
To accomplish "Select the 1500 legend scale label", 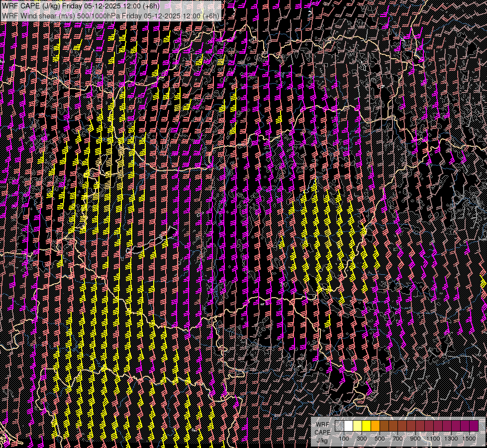I will click(x=469, y=439).
